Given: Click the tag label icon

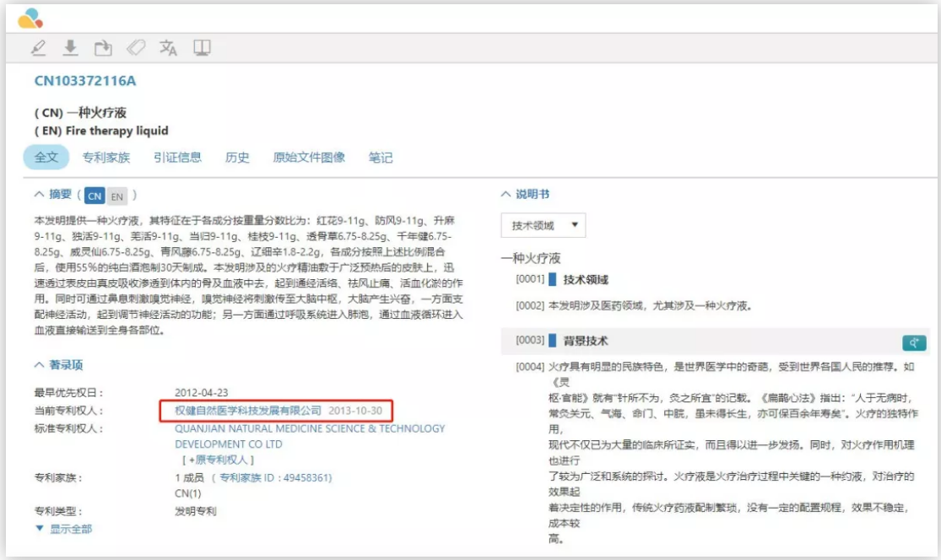Looking at the screenshot, I should 136,48.
